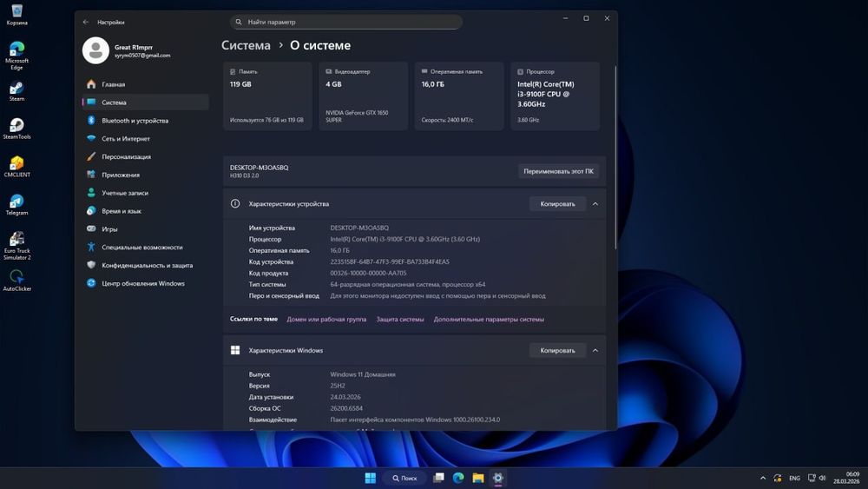Select Система in the sidebar
Image resolution: width=868 pixels, height=489 pixels.
145,102
